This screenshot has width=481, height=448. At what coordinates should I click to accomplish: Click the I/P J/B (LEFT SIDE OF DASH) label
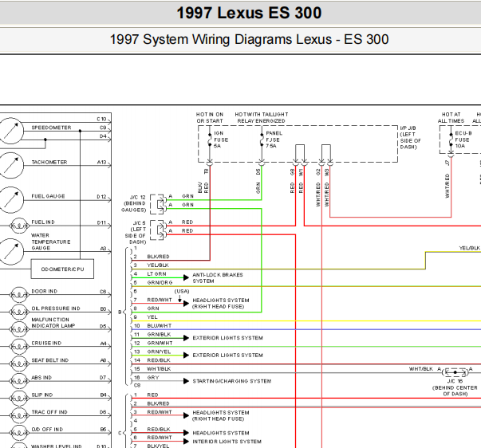pyautogui.click(x=410, y=137)
